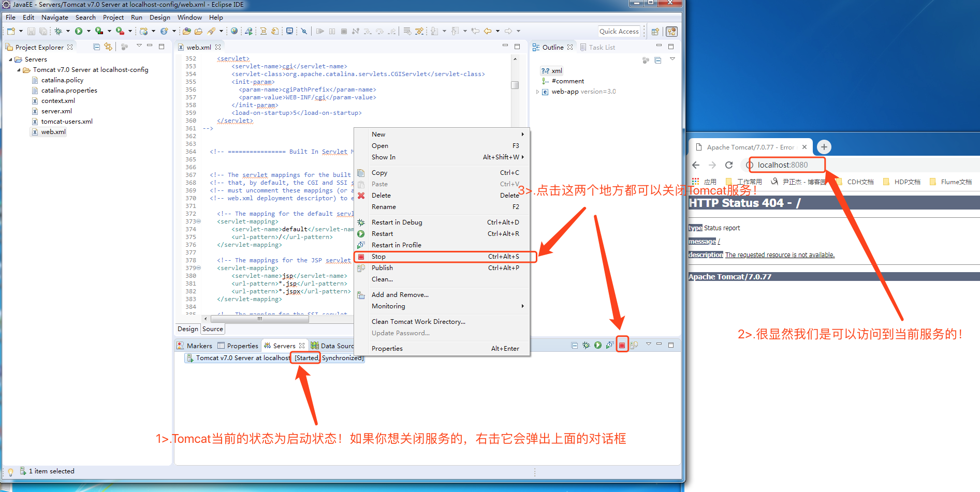Close the Apache Tomcat error browser tab
Viewport: 980px width, 492px height.
pos(805,147)
